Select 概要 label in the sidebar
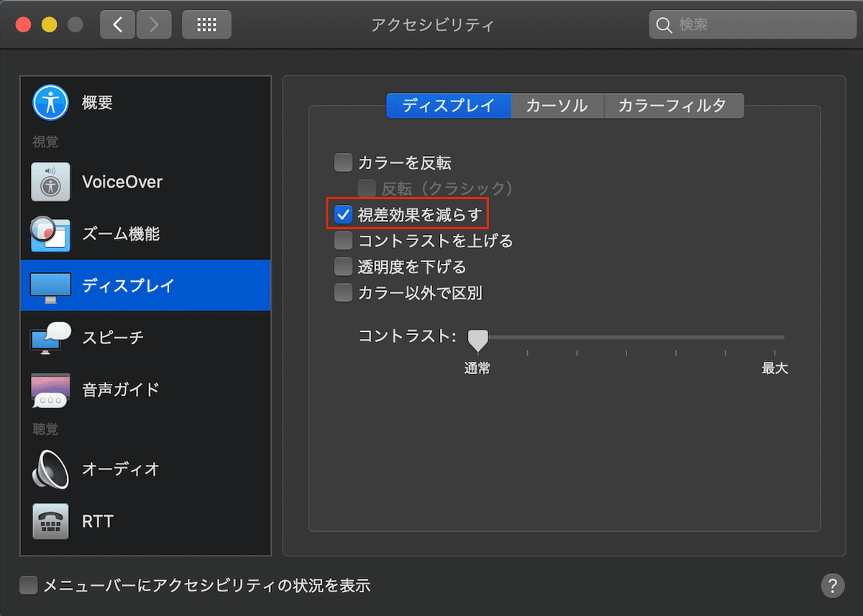The width and height of the screenshot is (863, 616). [97, 102]
